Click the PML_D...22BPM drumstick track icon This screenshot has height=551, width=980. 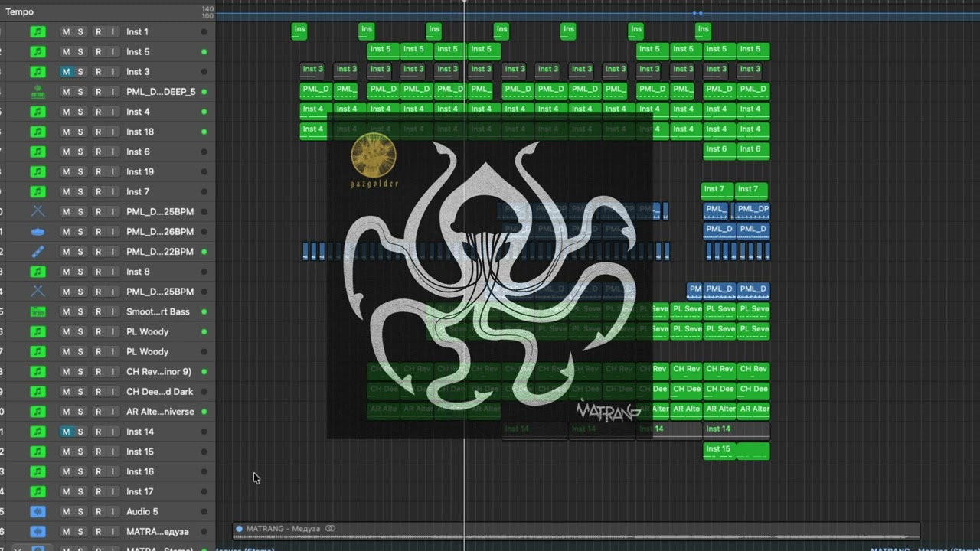click(x=38, y=252)
